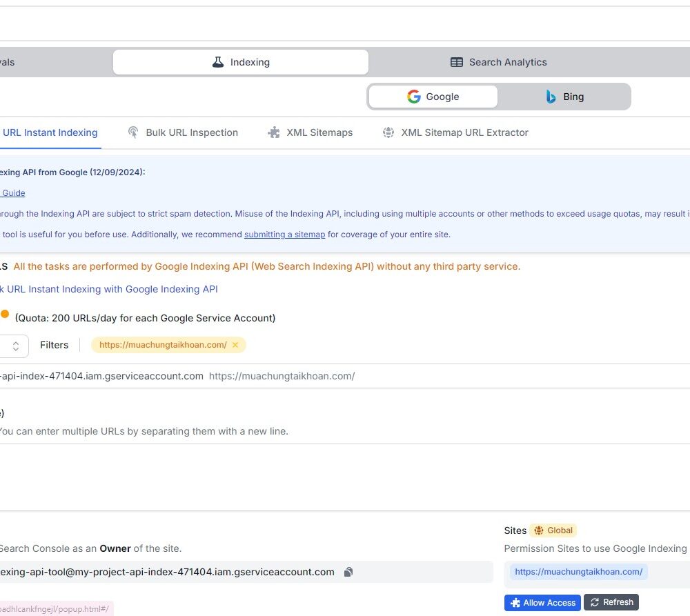Copy the service account email via clipboard icon
690x616 pixels.
(x=348, y=572)
